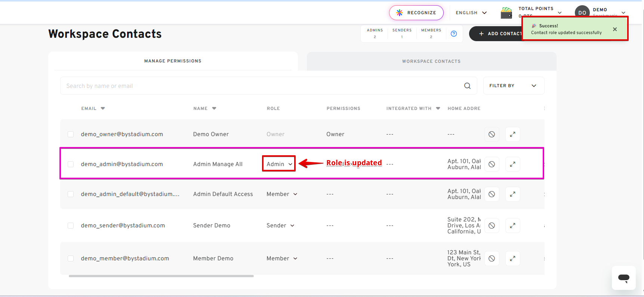Click the search magnifier icon
This screenshot has width=644, height=297.
[x=467, y=86]
